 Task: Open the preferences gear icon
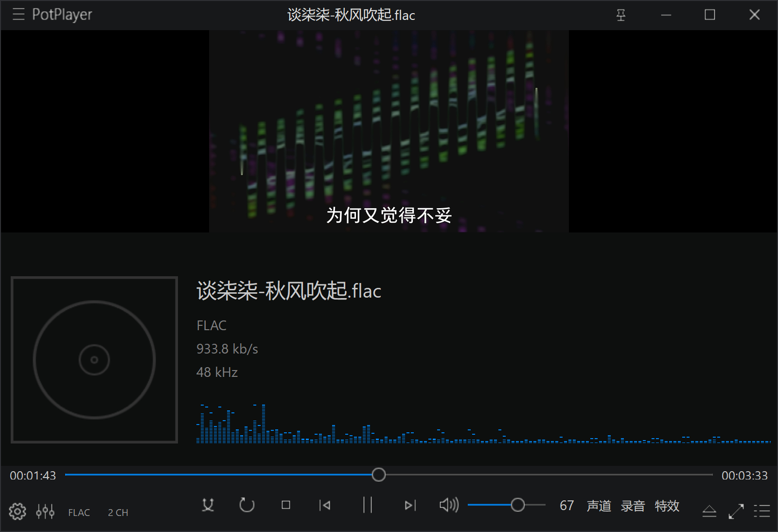click(18, 512)
